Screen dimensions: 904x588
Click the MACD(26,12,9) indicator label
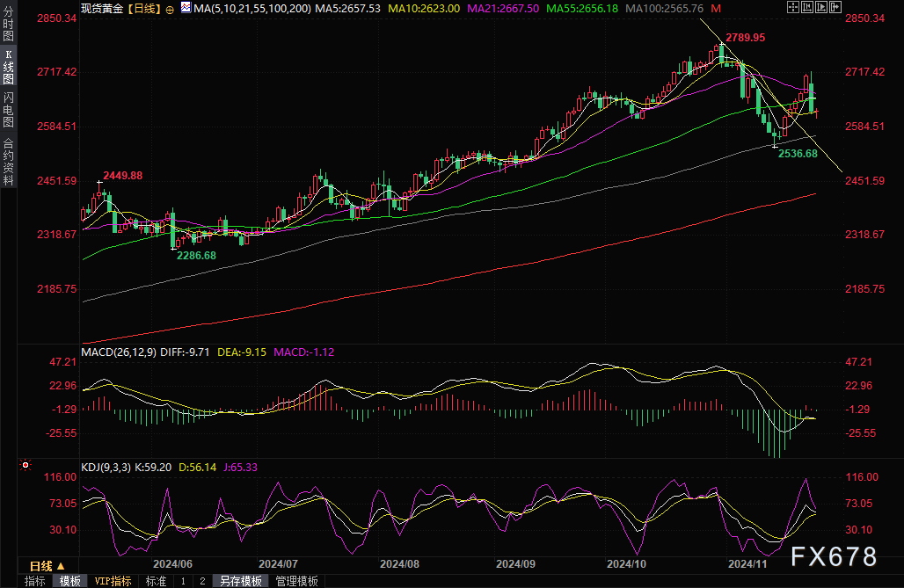(118, 352)
